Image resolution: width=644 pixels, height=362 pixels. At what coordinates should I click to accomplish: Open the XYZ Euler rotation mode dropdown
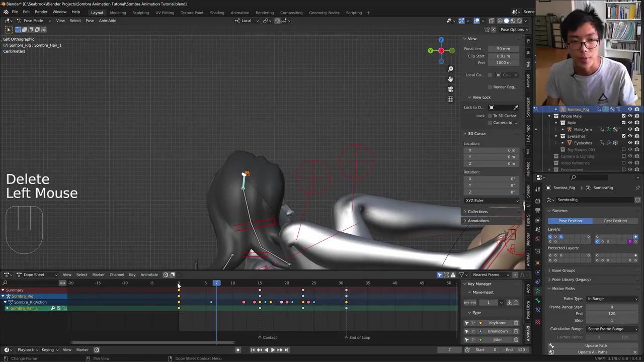click(x=492, y=201)
